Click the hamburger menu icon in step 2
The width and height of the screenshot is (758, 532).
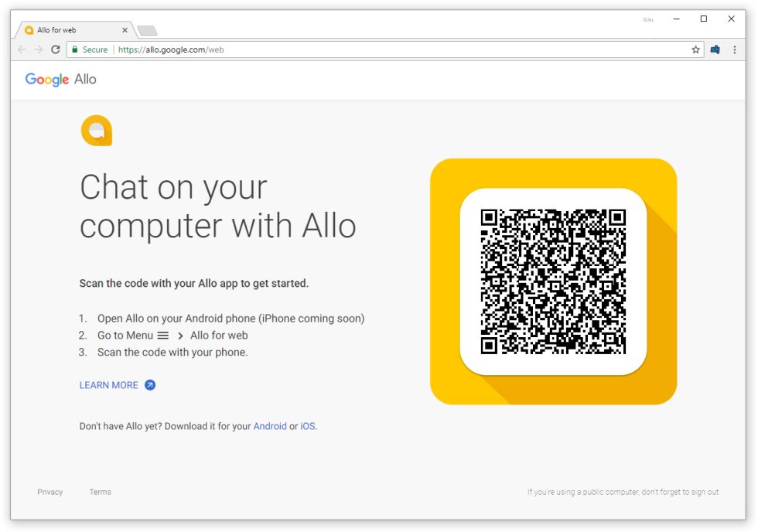pyautogui.click(x=163, y=336)
